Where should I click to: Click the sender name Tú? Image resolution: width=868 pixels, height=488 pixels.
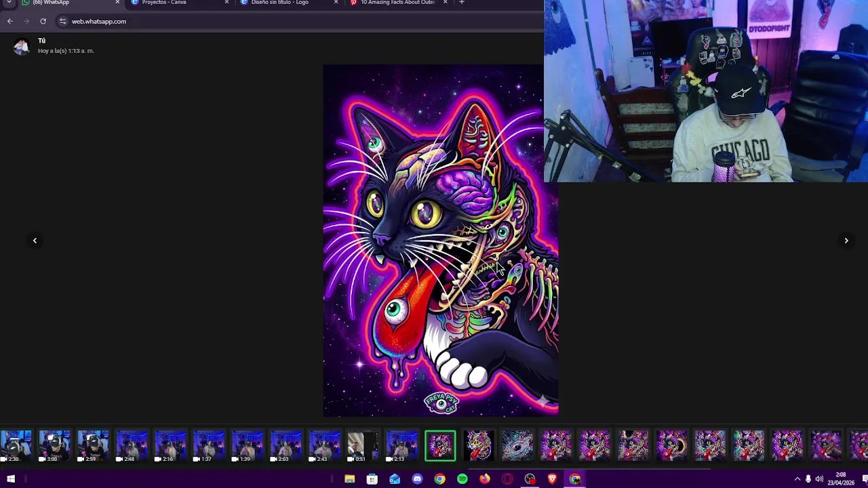41,41
